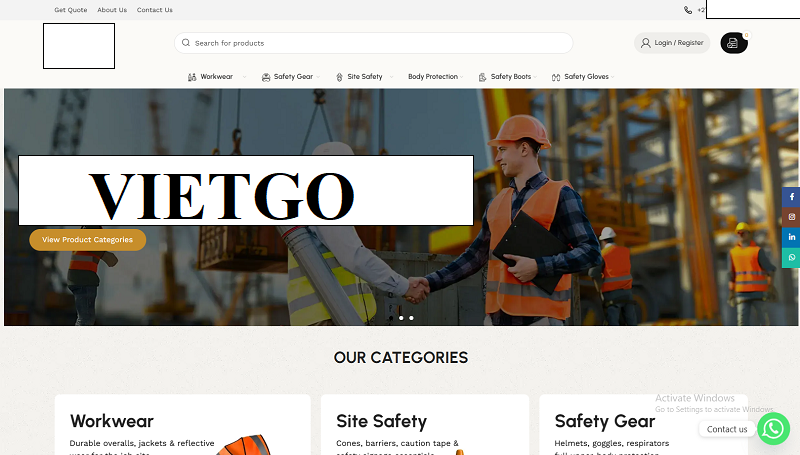Click the teal WhatsApp sidebar icon
This screenshot has height=455, width=800.
[791, 258]
